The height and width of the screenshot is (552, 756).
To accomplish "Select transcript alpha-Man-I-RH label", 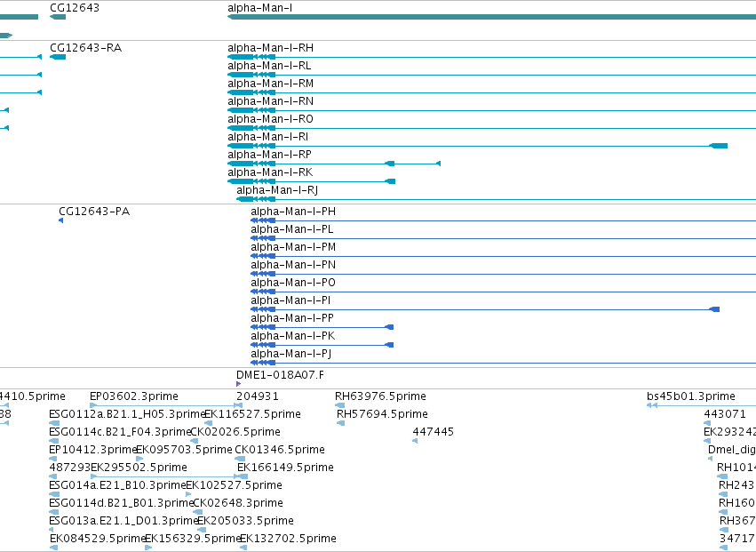I will coord(270,48).
